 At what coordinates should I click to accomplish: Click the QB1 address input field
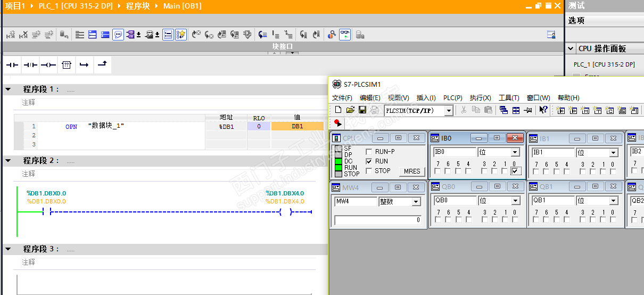(554, 201)
